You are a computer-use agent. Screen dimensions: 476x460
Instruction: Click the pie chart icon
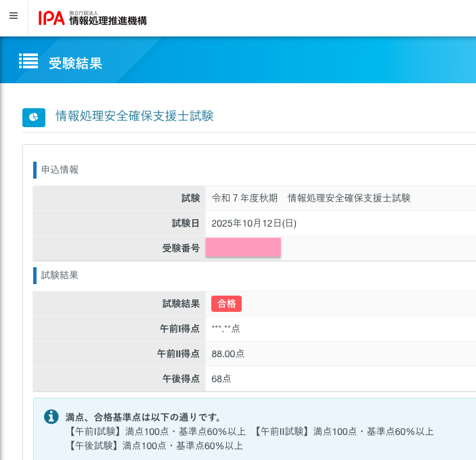coord(34,117)
